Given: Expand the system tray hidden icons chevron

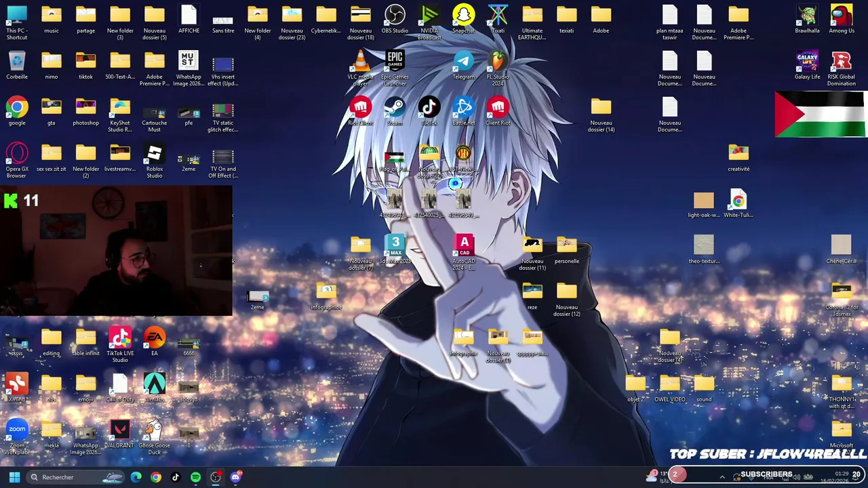Looking at the screenshot, I should [x=722, y=477].
